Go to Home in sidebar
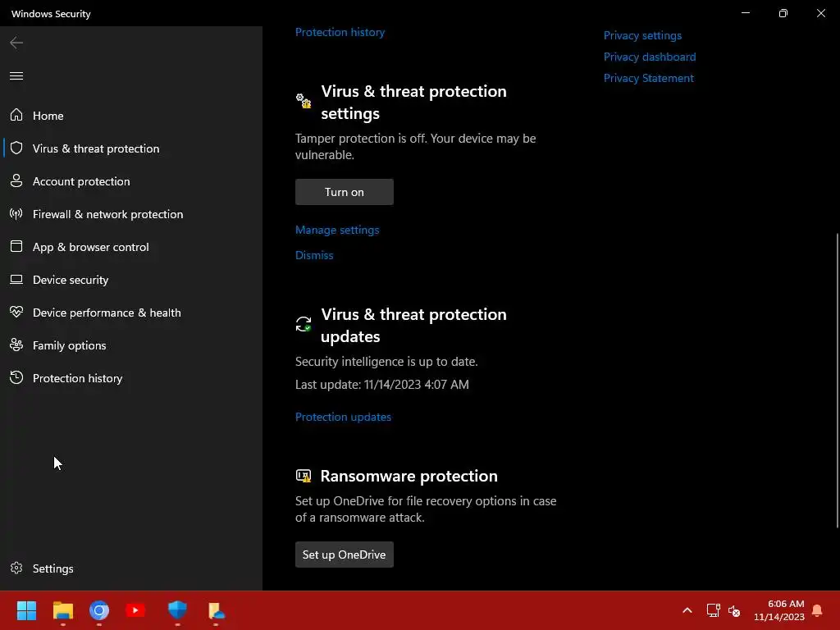 tap(131, 115)
